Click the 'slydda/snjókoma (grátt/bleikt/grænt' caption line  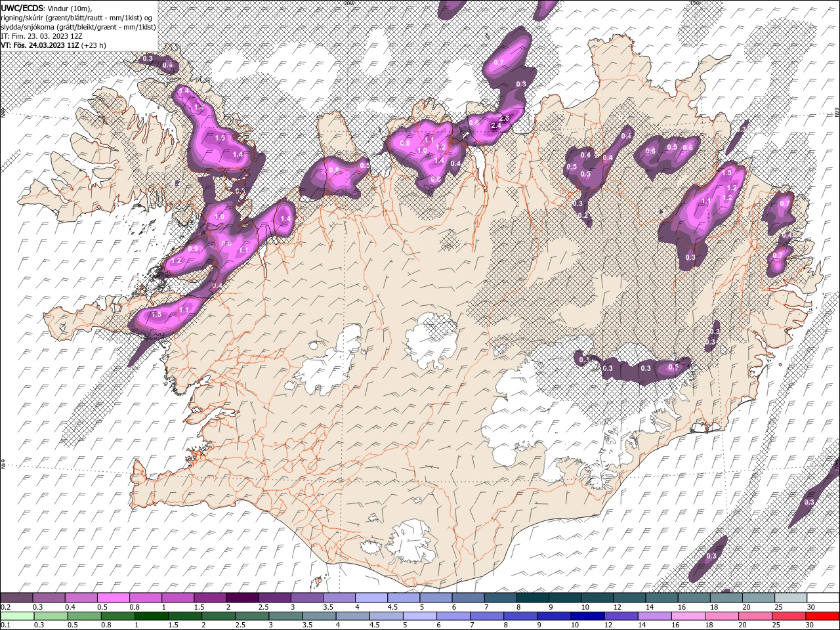(x=79, y=27)
